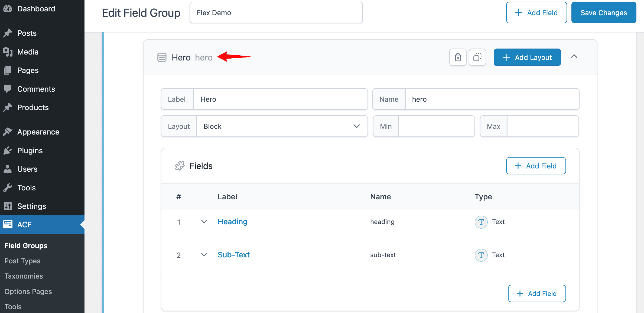
Task: Click the Add Field button inside Hero fields
Action: tap(536, 165)
